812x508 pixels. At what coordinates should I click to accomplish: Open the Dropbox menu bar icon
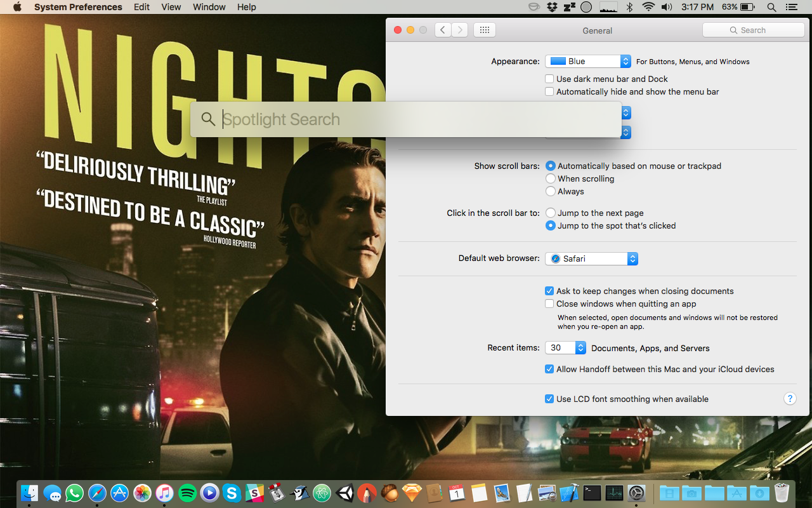(553, 7)
